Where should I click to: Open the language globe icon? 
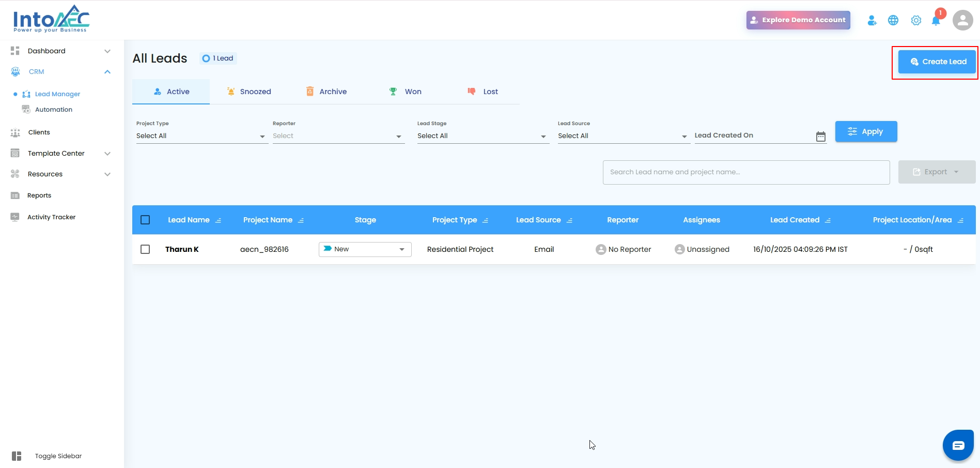893,20
